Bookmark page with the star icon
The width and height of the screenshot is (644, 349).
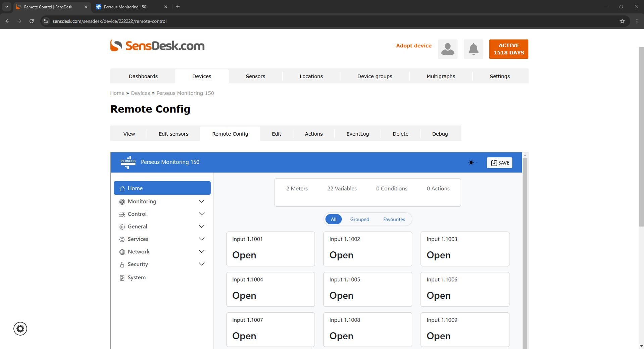click(x=622, y=21)
